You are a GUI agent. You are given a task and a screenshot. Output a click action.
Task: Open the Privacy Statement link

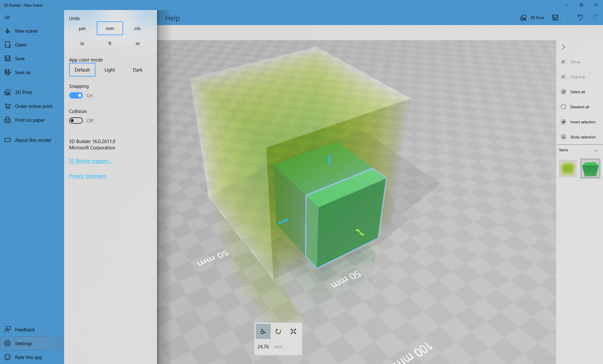pyautogui.click(x=88, y=176)
